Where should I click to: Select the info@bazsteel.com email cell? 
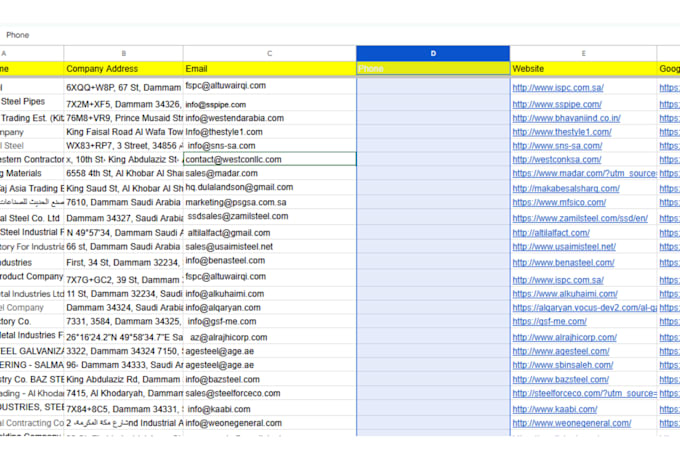[x=269, y=380]
